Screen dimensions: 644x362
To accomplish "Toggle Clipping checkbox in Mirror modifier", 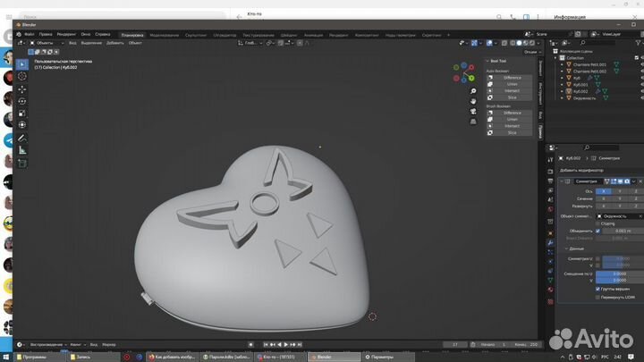I will (x=597, y=223).
